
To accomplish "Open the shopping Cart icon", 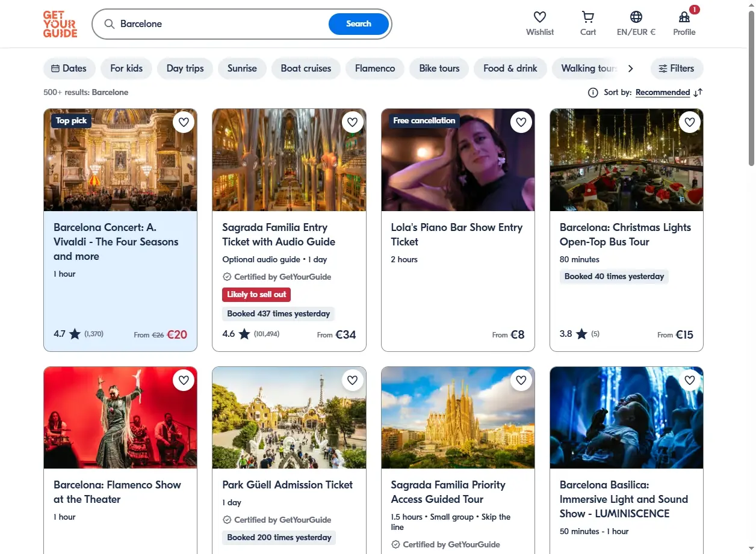I will pyautogui.click(x=588, y=17).
